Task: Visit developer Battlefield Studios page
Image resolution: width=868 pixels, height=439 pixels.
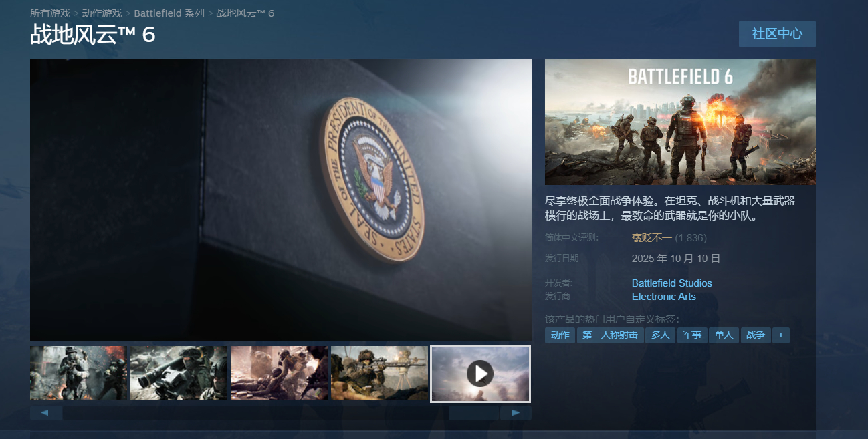Action: (672, 283)
